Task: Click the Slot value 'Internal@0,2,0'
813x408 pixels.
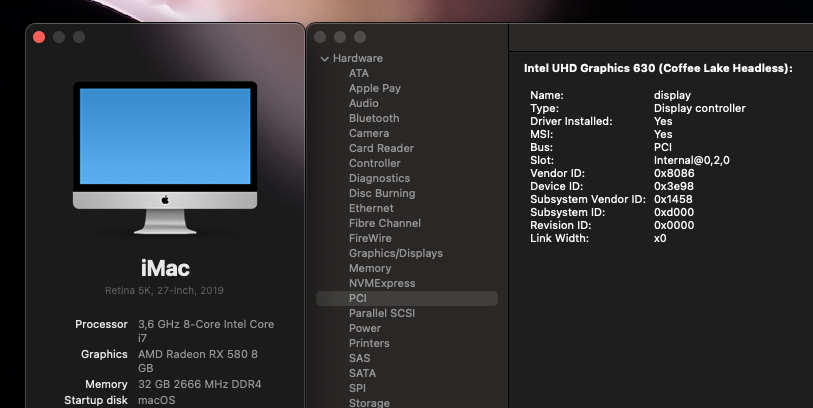Action: point(692,161)
